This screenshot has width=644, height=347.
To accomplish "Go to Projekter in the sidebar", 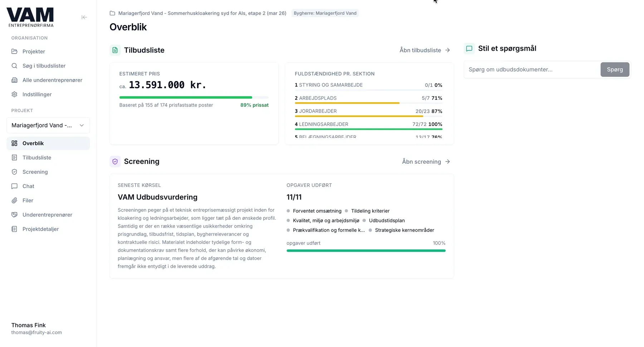I will 48,51.
